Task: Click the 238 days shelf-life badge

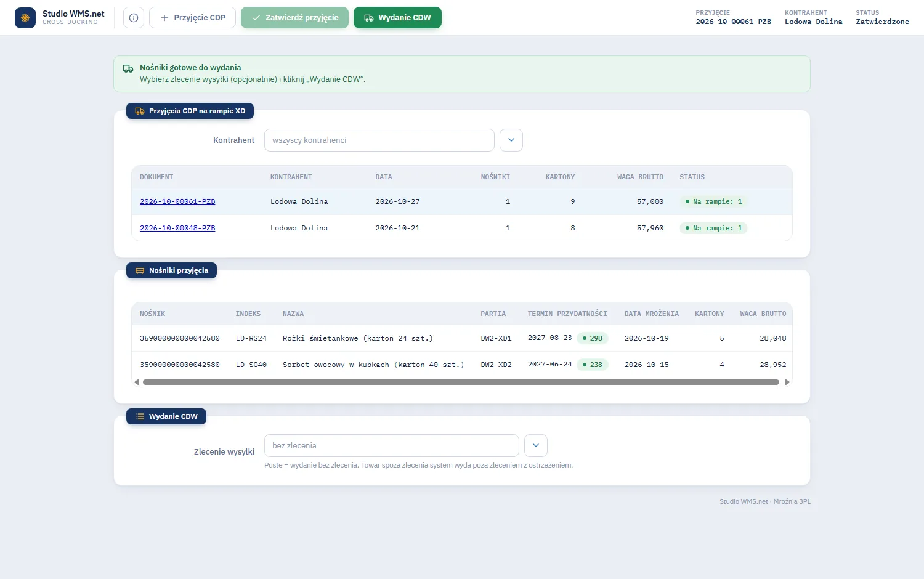Action: point(593,365)
